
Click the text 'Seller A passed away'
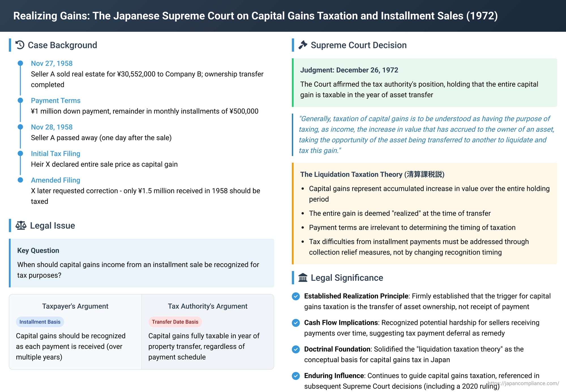pyautogui.click(x=101, y=138)
